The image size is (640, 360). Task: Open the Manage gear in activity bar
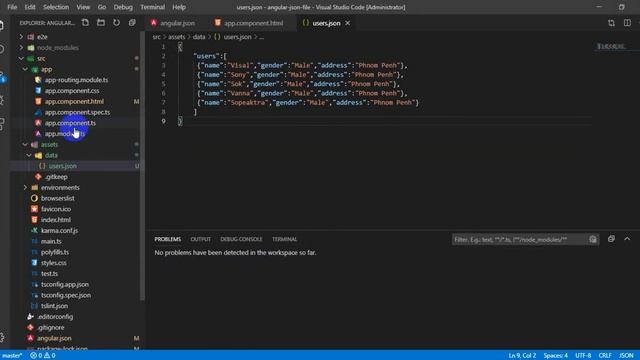point(2,337)
